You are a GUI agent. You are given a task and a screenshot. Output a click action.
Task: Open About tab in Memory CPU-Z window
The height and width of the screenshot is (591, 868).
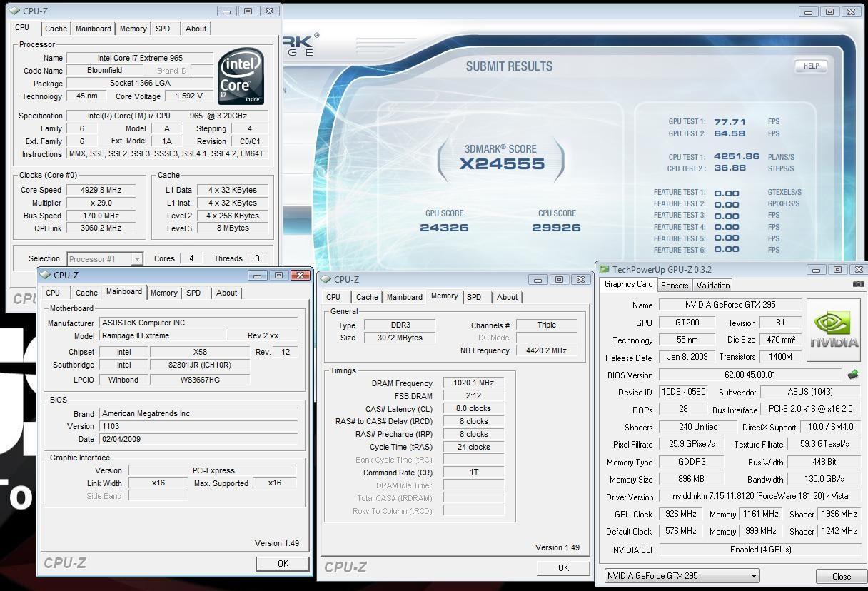pos(507,297)
